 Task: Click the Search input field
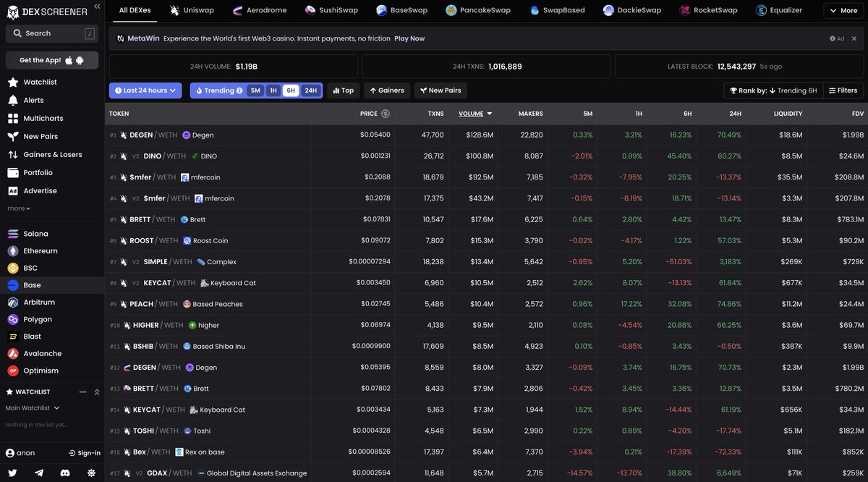coord(52,33)
